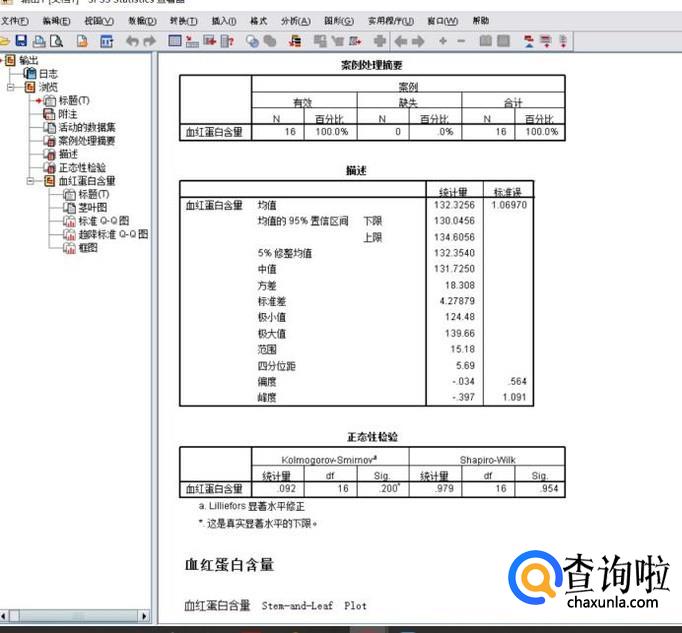The image size is (682, 633).
Task: Select 浏览 in outline tree
Action: pos(48,87)
